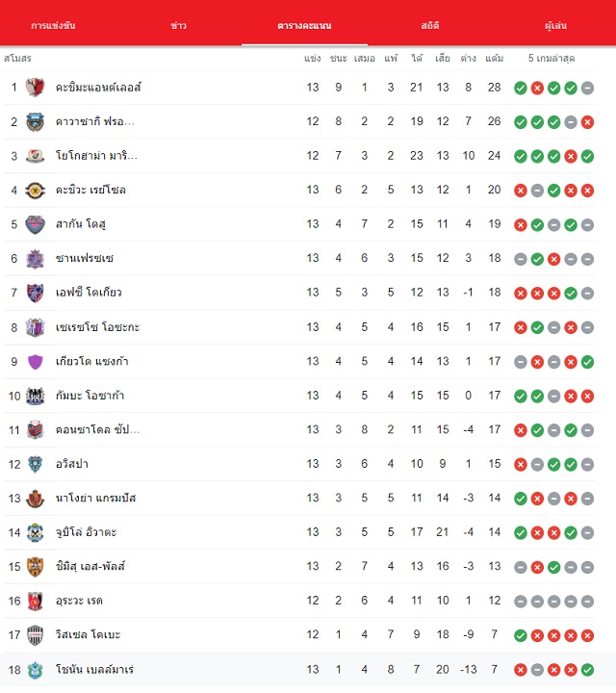Click purple shield crest in row 9
Viewport: 616px width, 693px height.
coord(35,362)
